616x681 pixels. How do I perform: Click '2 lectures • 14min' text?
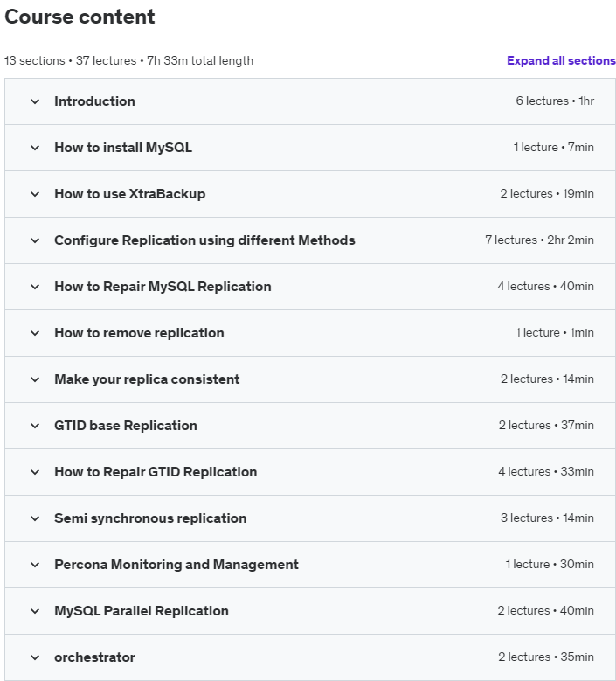click(x=548, y=379)
